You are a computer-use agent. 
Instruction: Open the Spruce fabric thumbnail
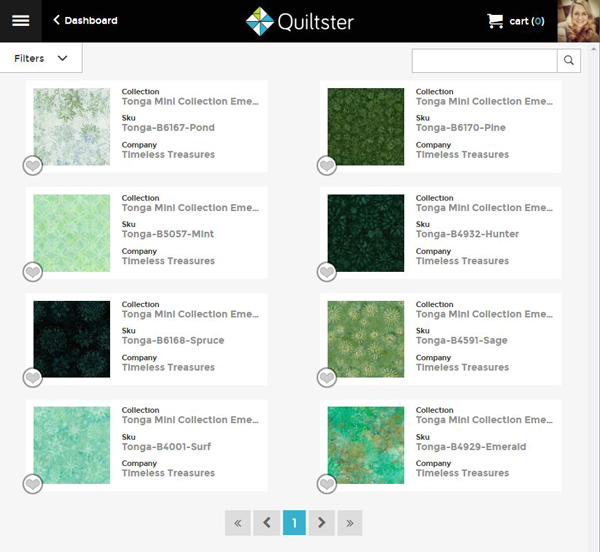72,339
